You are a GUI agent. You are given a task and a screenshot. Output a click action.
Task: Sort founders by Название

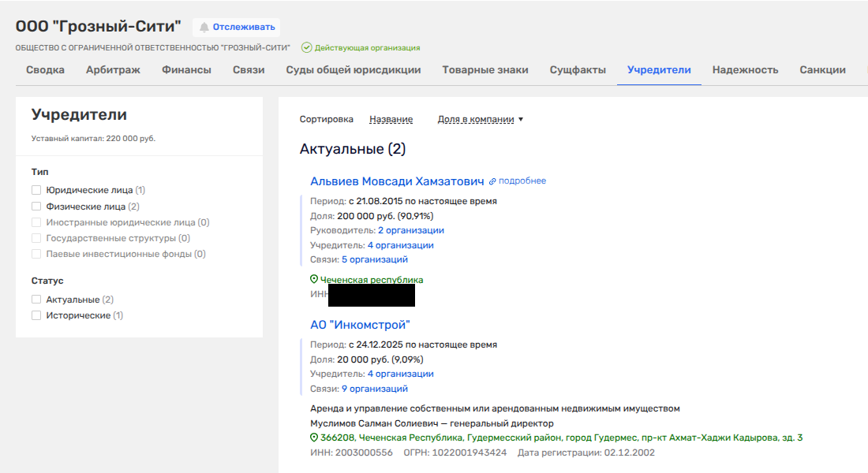tap(391, 120)
